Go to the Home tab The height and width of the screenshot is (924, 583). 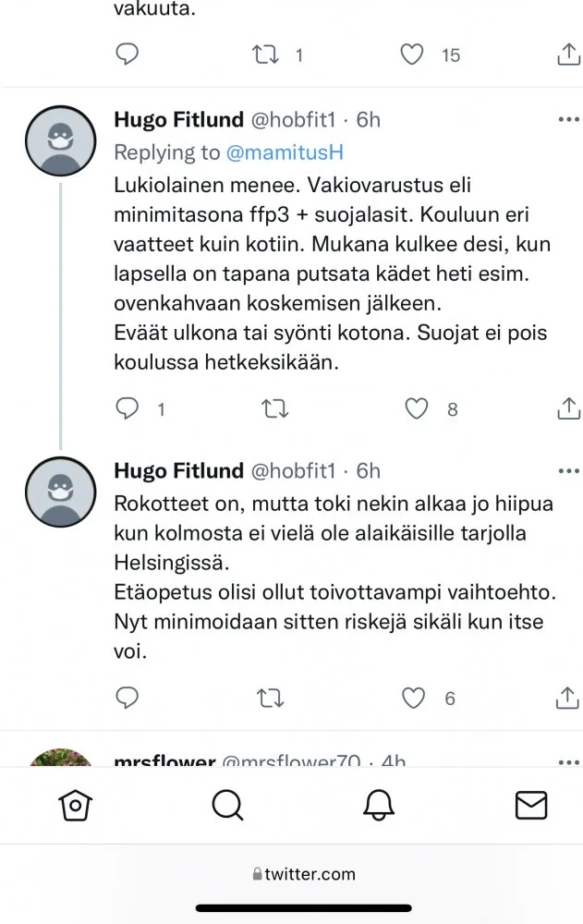pos(75,806)
